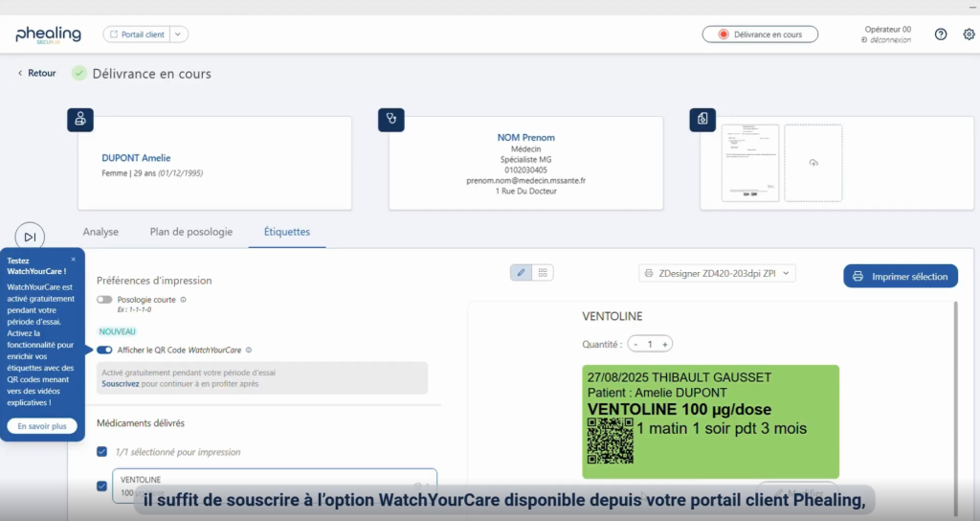
Task: Uncheck the 1/1 sélectionné pour impression checkbox
Action: 102,451
